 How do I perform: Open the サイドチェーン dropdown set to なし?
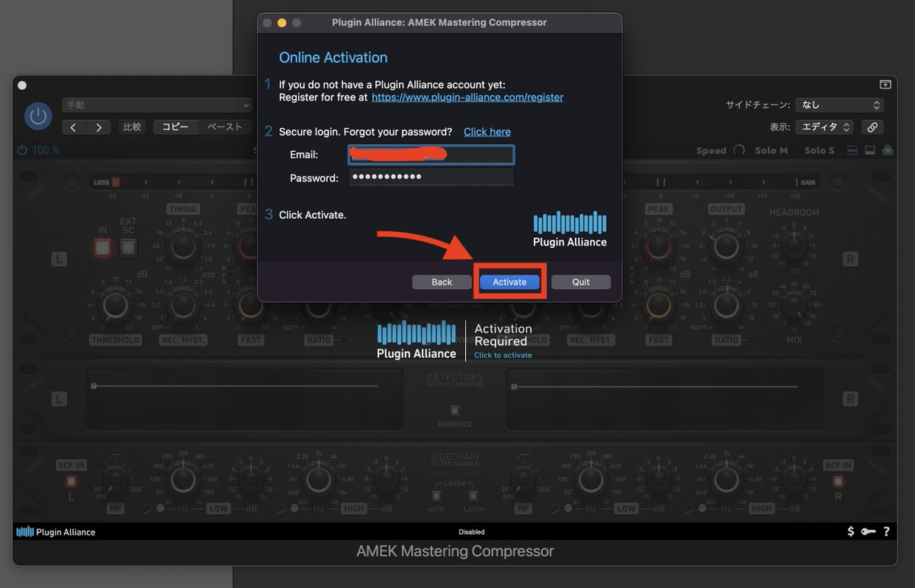[839, 105]
